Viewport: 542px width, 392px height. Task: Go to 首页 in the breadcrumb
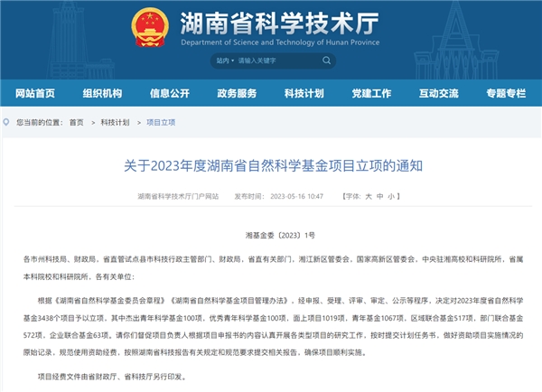click(x=77, y=122)
